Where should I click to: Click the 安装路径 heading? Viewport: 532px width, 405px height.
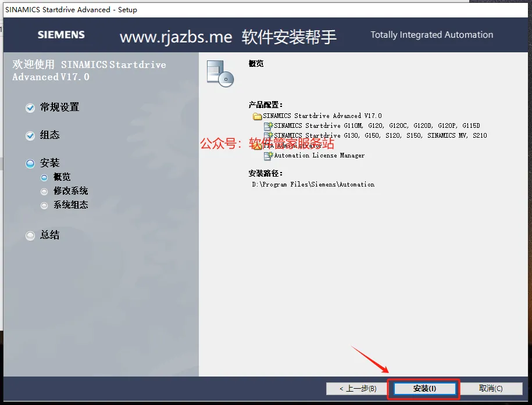pyautogui.click(x=265, y=173)
